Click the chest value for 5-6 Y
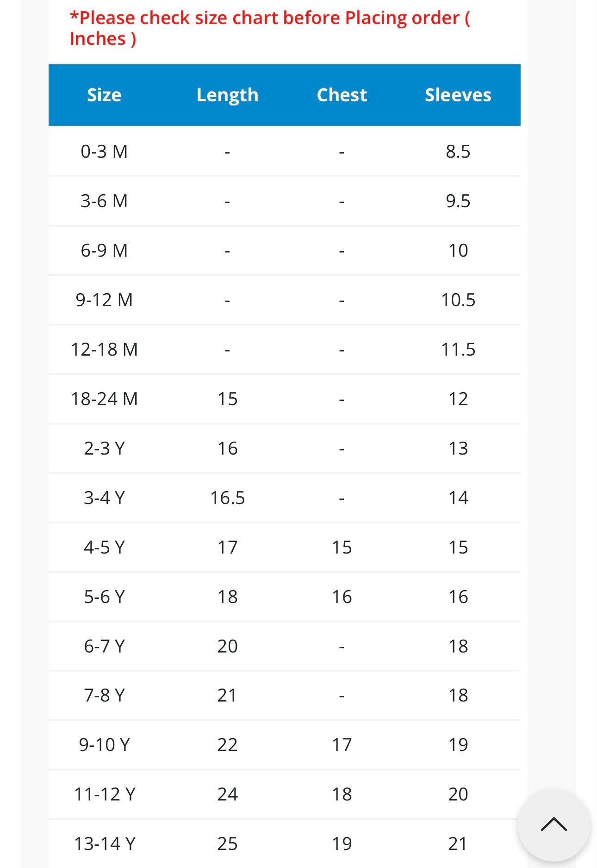 coord(342,597)
